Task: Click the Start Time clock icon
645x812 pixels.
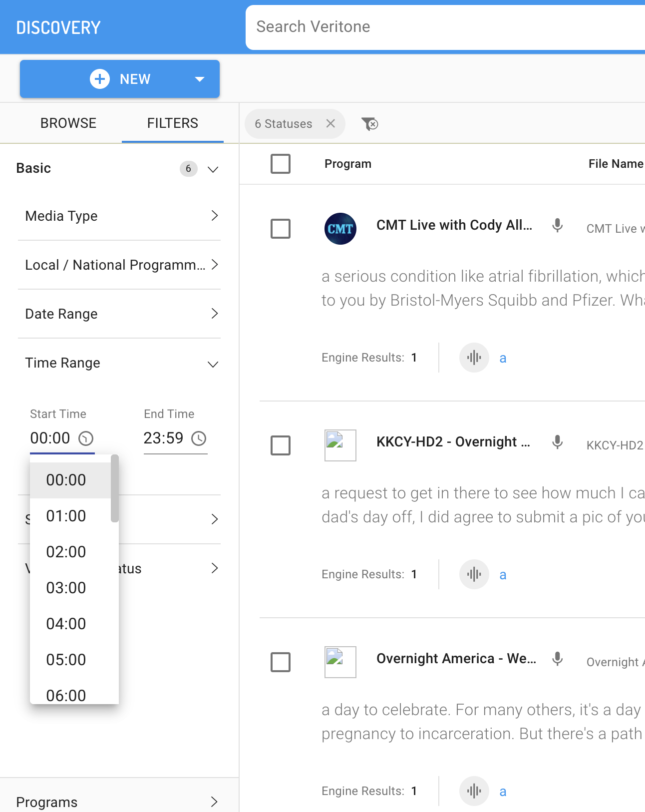Action: click(x=86, y=438)
